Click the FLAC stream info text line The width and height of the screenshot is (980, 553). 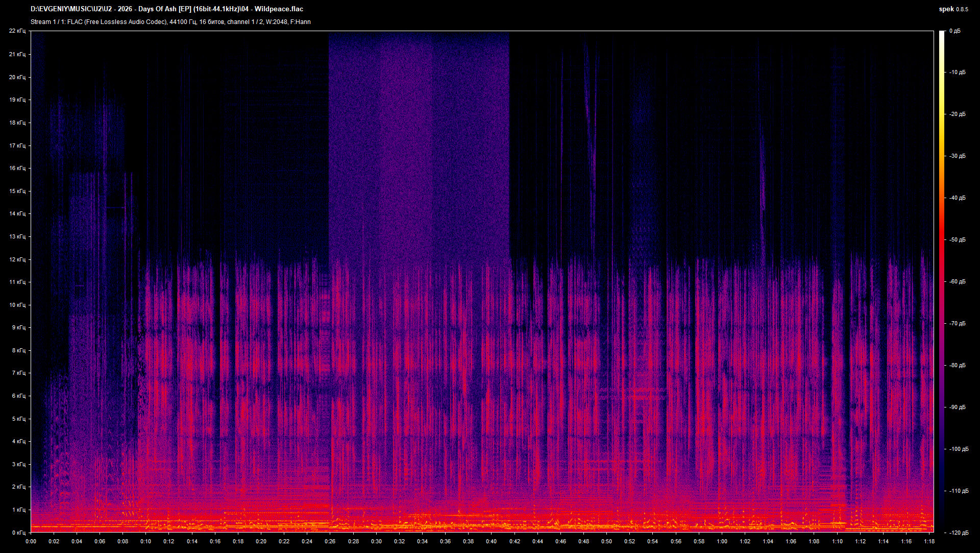point(171,22)
